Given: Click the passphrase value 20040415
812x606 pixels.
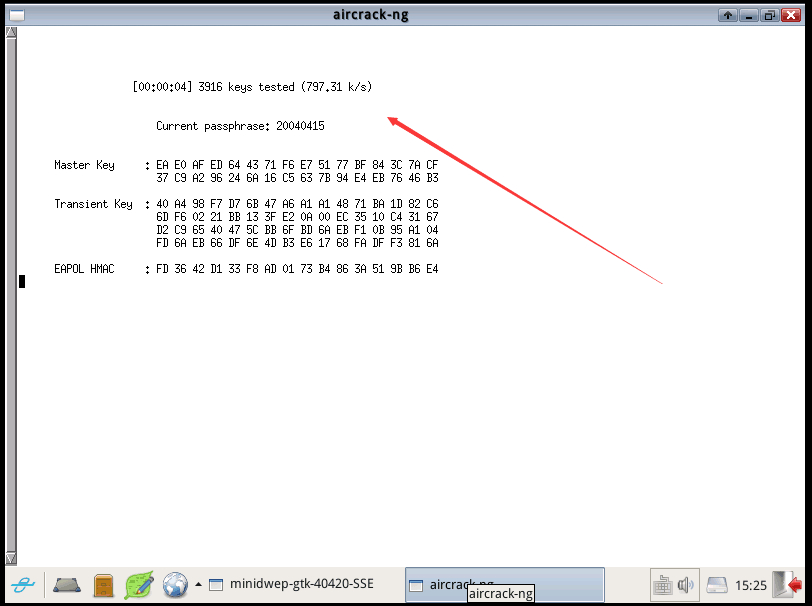Looking at the screenshot, I should click(x=300, y=126).
